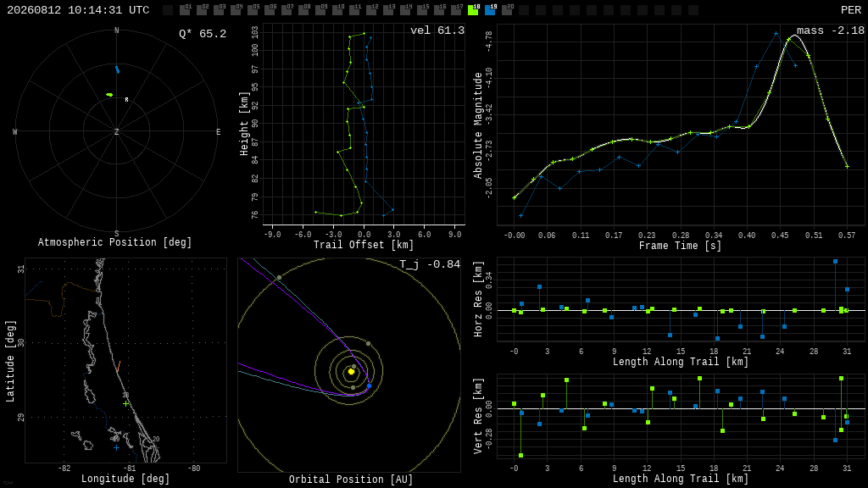The image size is (868, 488).
Task: Click the yellow Sun marker in orbital plot
Action: (x=351, y=372)
